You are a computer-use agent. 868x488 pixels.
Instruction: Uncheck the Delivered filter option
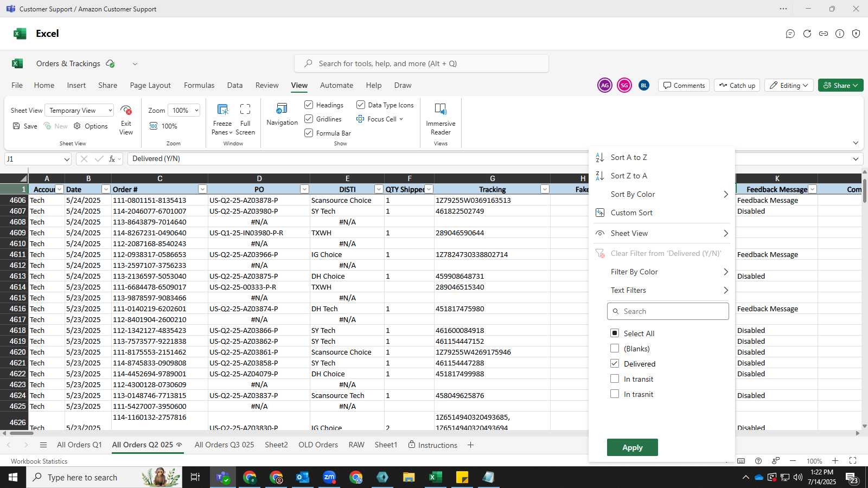tap(615, 363)
